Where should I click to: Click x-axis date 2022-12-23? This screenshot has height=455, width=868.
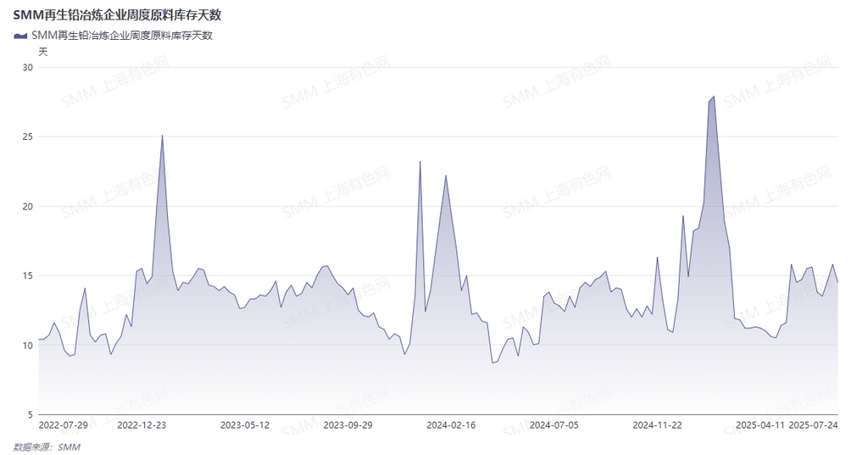pos(142,425)
